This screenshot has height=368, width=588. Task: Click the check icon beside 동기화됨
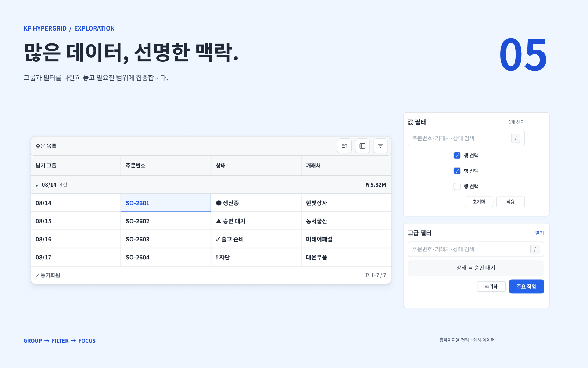[x=37, y=275]
